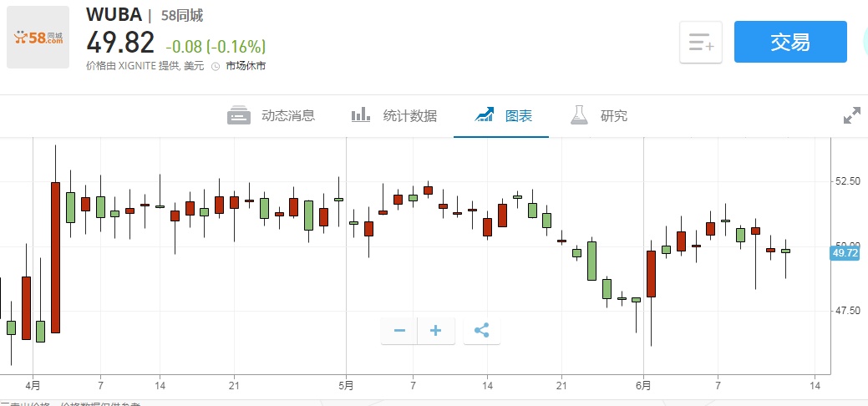Image resolution: width=868 pixels, height=406 pixels.
Task: Click the 58同城 company name
Action: [182, 15]
